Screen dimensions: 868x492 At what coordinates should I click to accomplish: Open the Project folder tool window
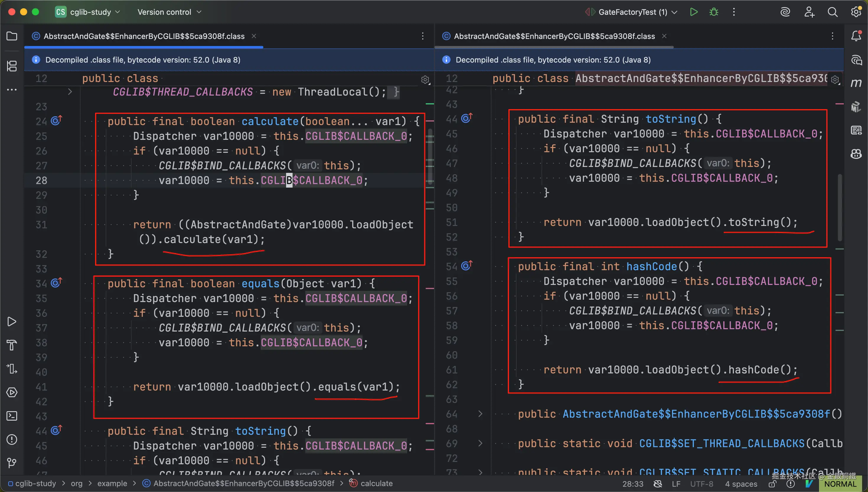coord(12,36)
